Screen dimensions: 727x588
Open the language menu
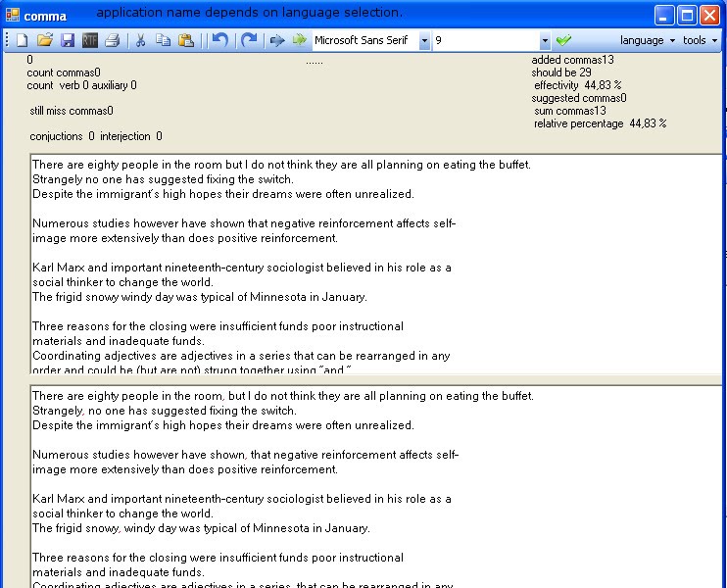click(648, 40)
